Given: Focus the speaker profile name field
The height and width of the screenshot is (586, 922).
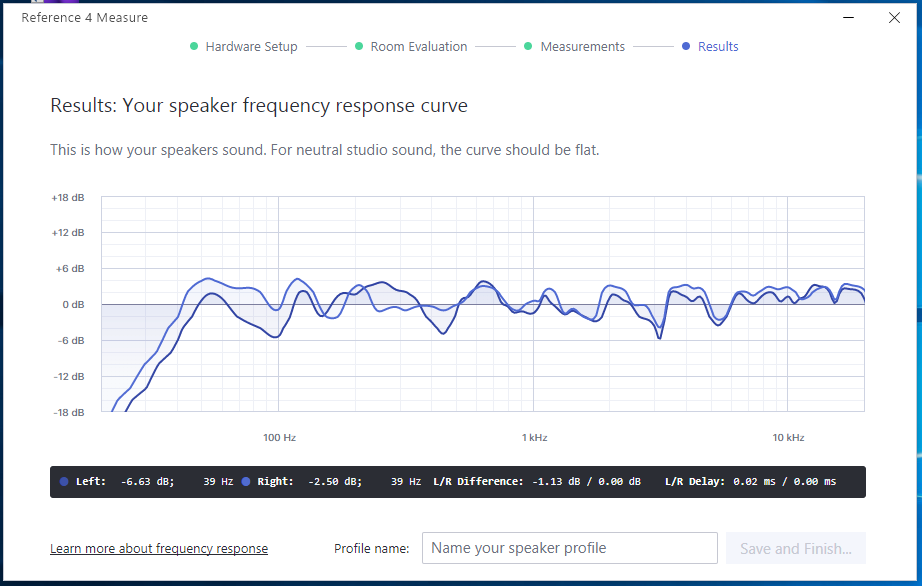Looking at the screenshot, I should [570, 548].
